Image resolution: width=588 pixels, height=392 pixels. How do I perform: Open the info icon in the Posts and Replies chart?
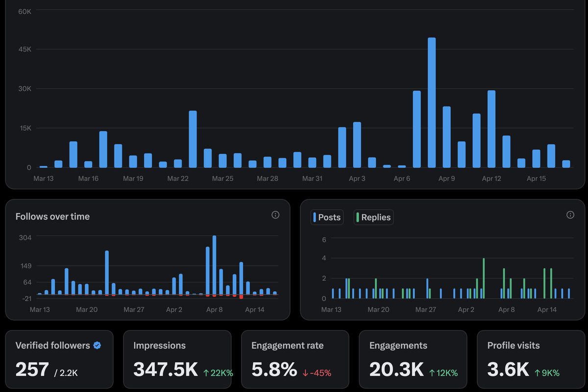(570, 215)
